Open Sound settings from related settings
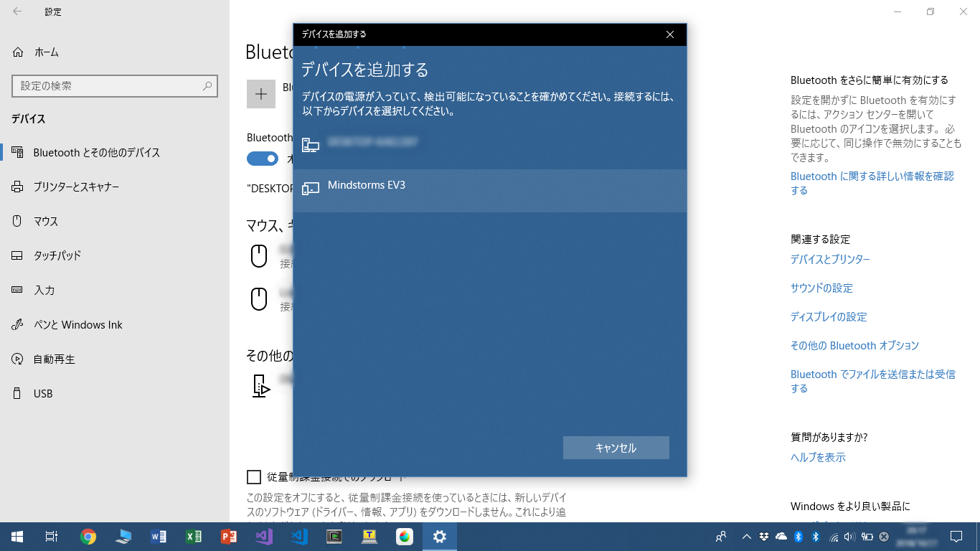 click(821, 288)
